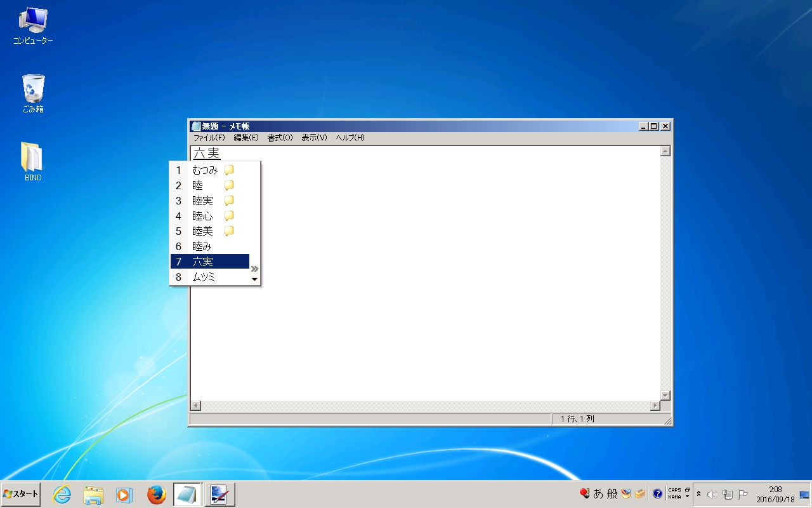The width and height of the screenshot is (812, 508).
Task: Open the IME pad icon
Action: coord(626,493)
